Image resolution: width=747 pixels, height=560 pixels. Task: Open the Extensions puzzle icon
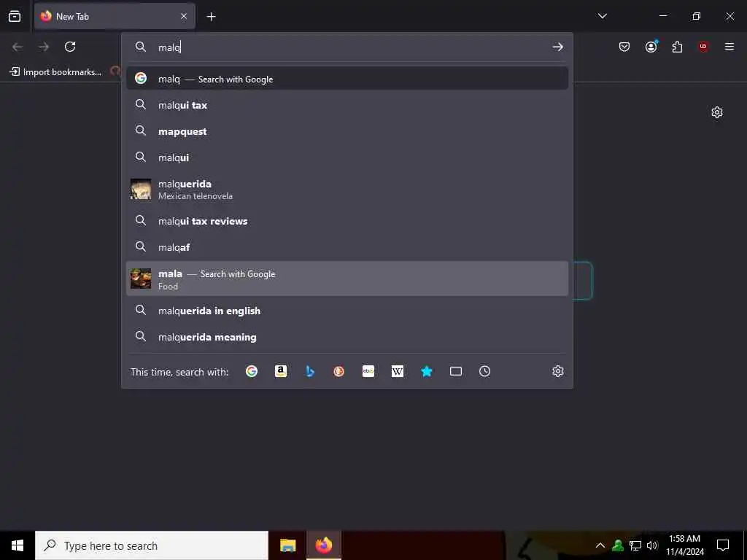pos(677,47)
